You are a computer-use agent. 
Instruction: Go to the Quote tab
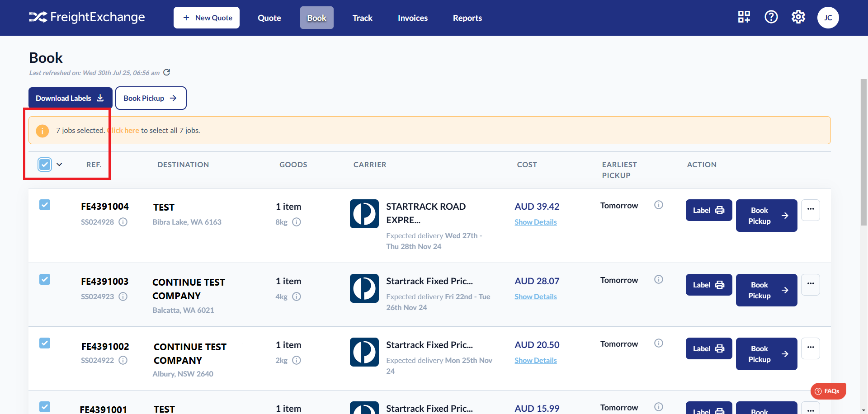pos(269,18)
